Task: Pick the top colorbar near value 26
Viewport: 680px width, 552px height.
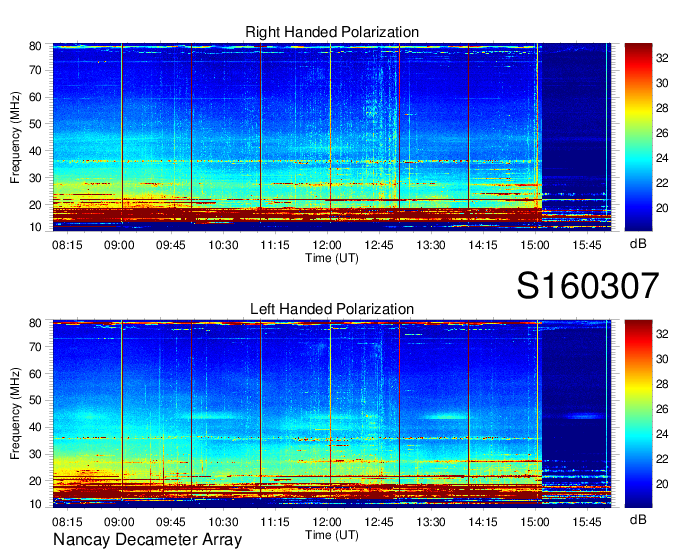Action: (x=638, y=133)
